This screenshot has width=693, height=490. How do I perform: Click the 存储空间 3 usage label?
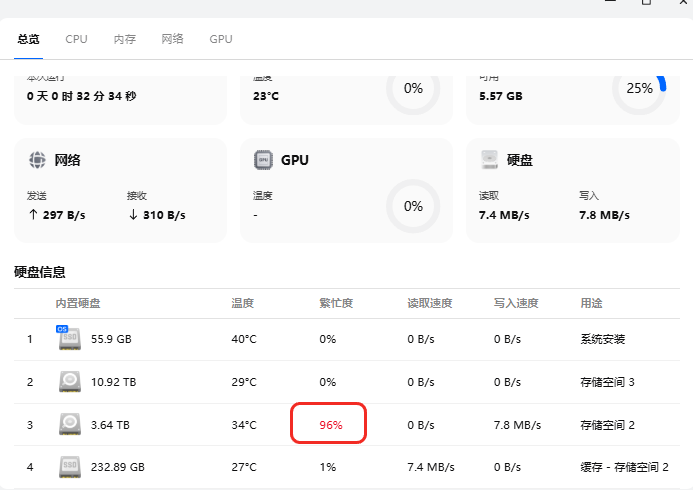coord(608,381)
